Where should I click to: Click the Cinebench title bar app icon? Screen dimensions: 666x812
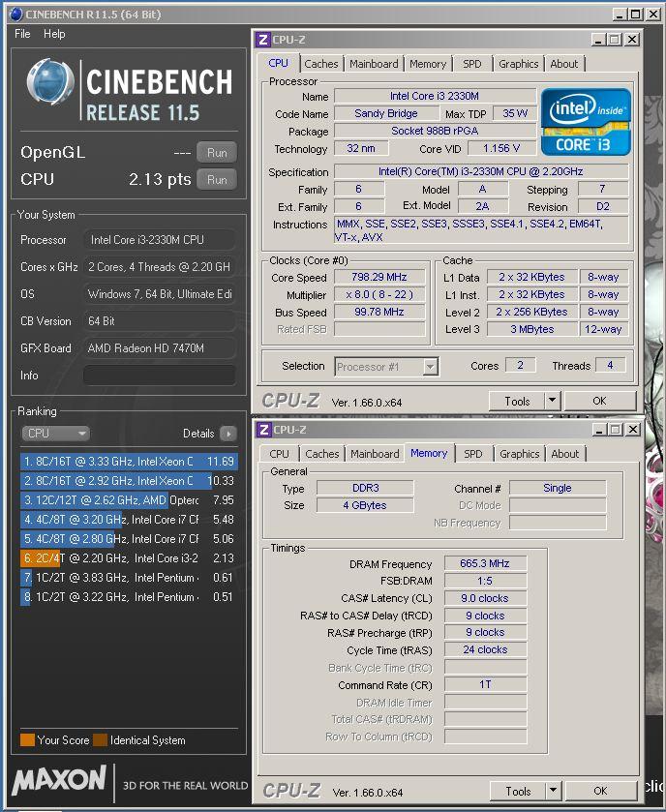point(16,14)
